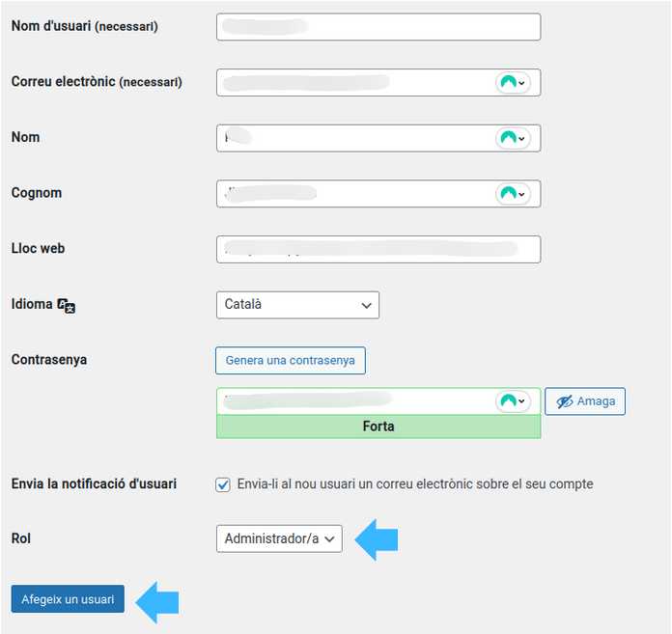The image size is (672, 634).
Task: Focus the Nom d'usuari text field
Action: pos(378,27)
